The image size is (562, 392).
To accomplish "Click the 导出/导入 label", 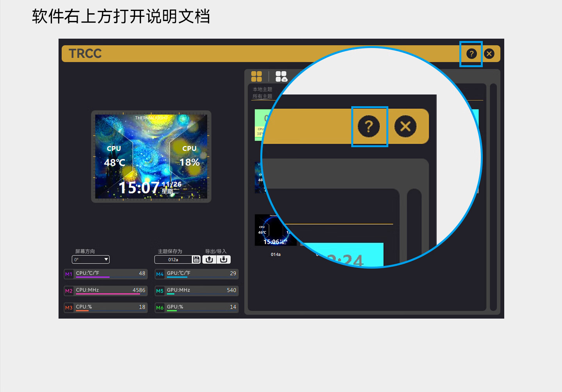I will tap(216, 251).
